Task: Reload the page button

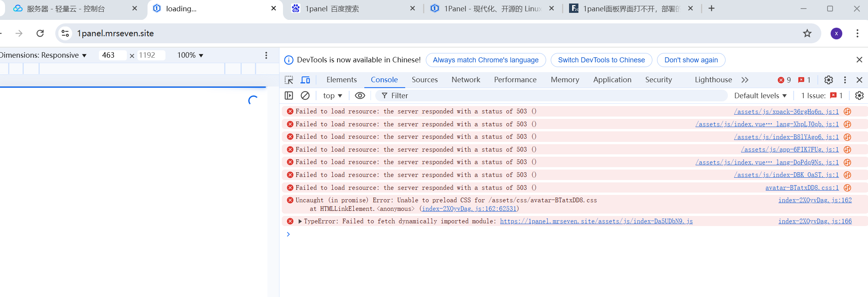Action: 40,34
